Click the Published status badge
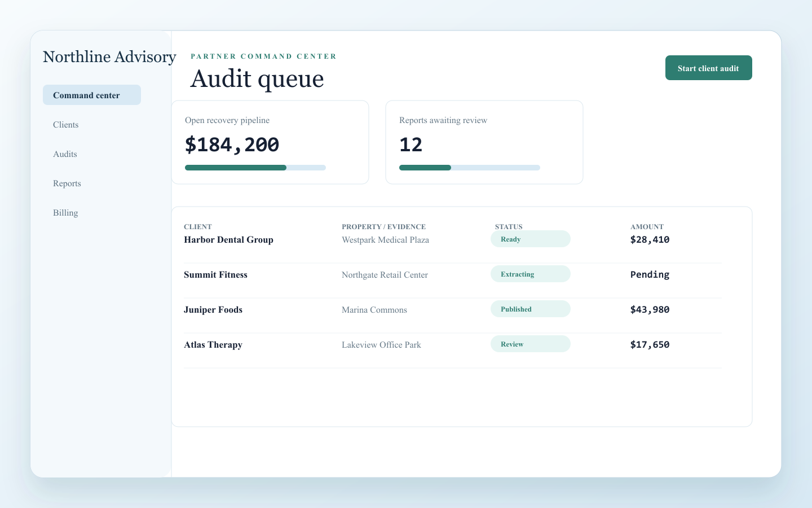 pyautogui.click(x=531, y=309)
